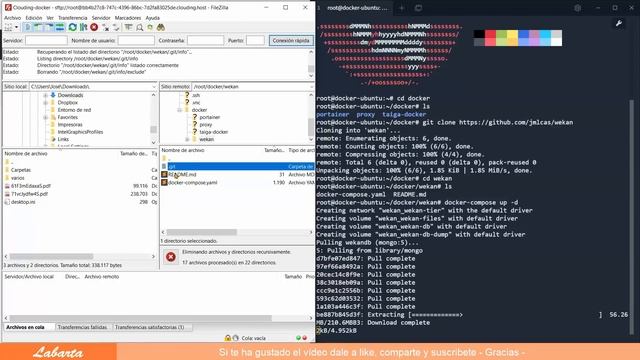The image size is (640, 360).
Task: Open the directory listing filters dialog
Action: click(129, 27)
